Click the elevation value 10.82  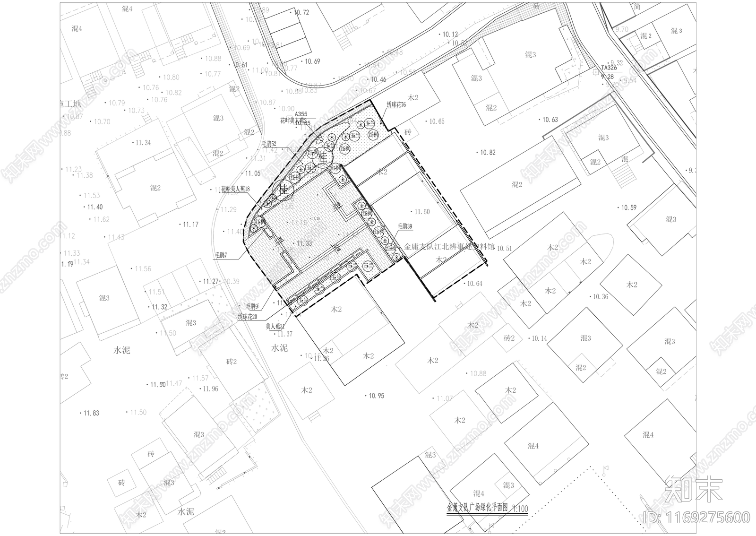tap(488, 152)
